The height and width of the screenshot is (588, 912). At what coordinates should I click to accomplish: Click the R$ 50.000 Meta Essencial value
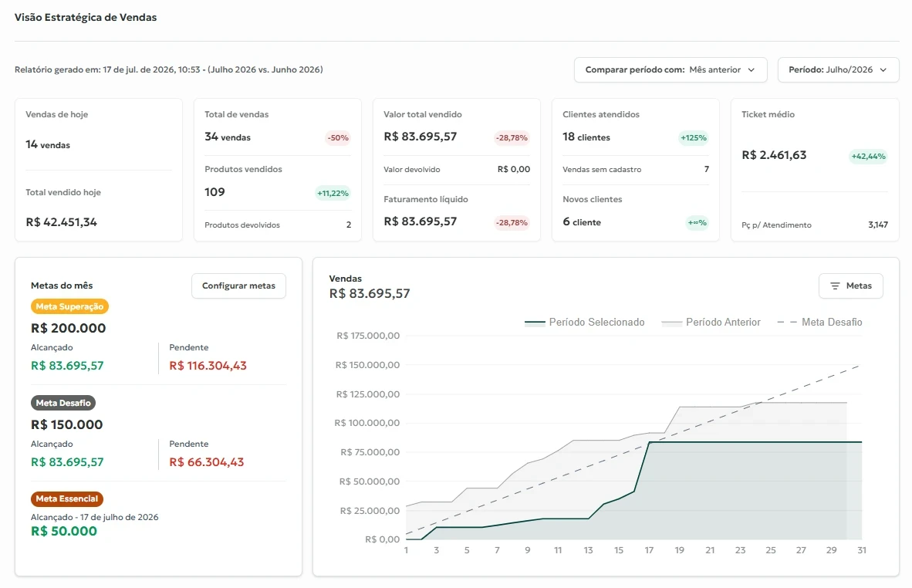pos(64,531)
